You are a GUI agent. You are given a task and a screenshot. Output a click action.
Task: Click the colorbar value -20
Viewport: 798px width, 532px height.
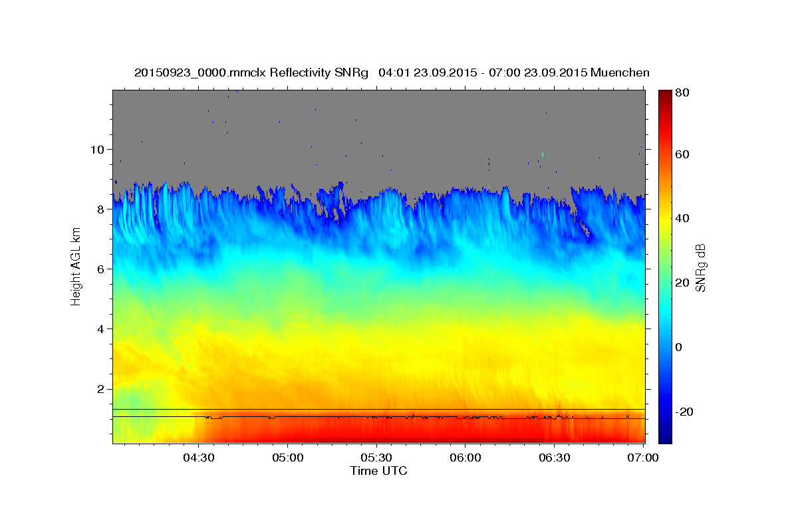point(684,412)
